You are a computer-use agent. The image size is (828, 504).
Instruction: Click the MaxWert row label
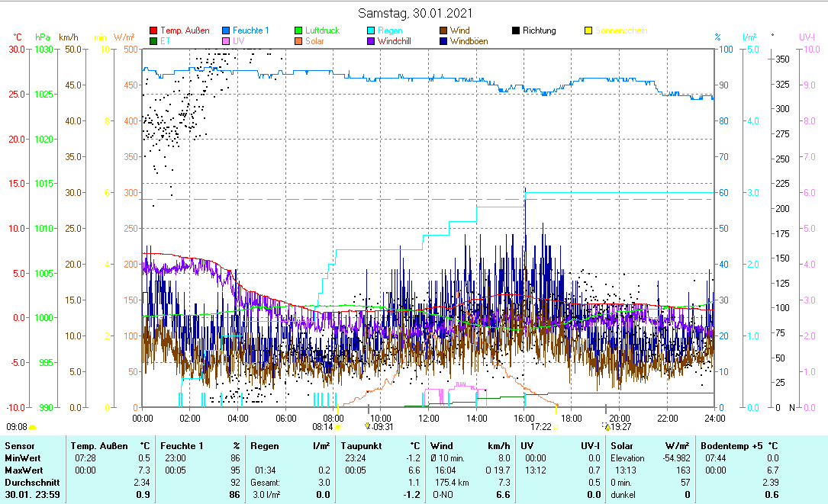click(23, 470)
